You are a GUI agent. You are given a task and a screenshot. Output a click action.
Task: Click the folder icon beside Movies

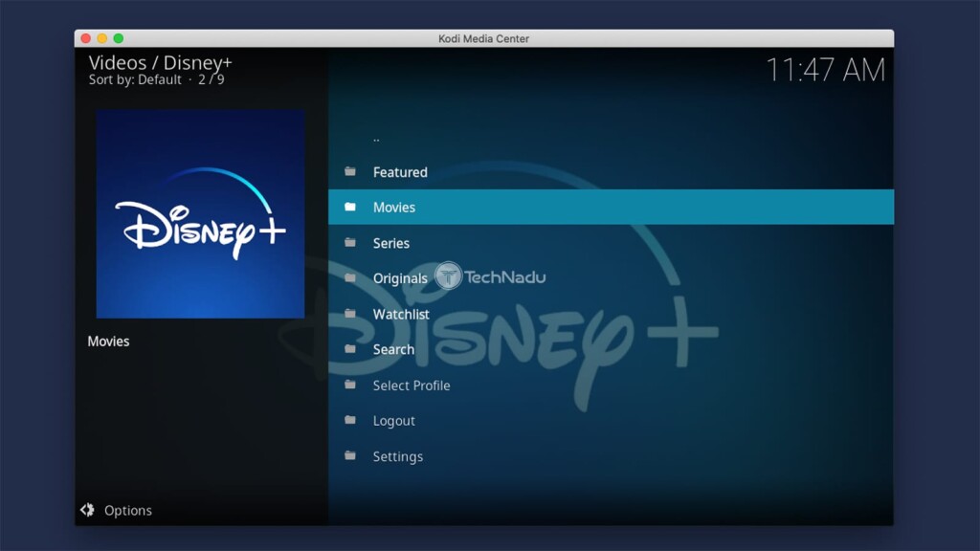[x=350, y=207]
